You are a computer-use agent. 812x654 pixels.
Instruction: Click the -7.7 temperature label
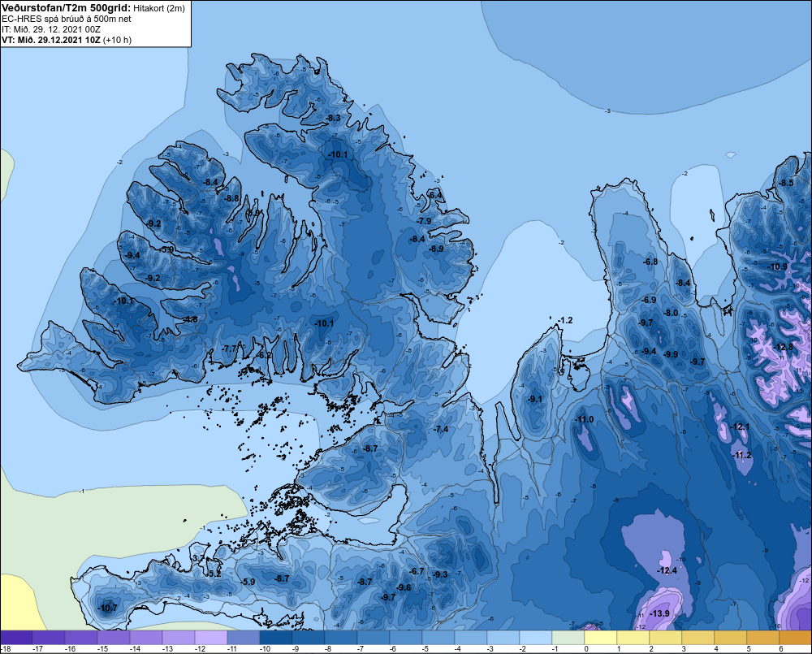(x=230, y=349)
